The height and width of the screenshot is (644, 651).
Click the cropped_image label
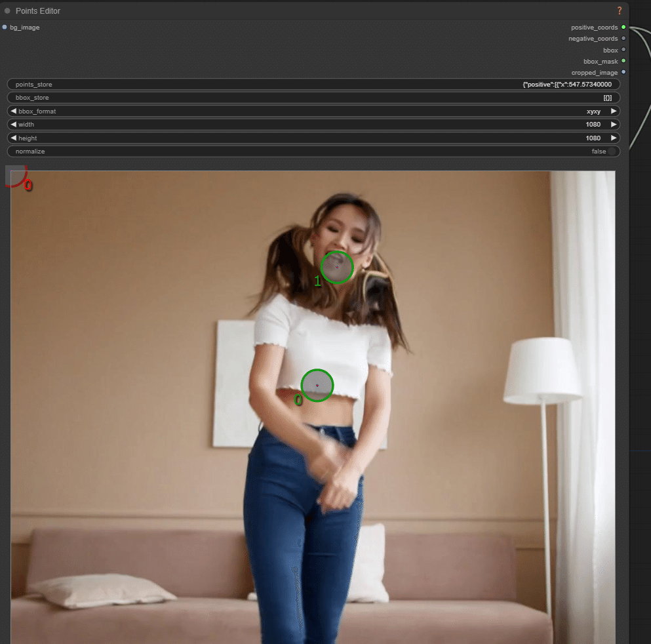(x=594, y=73)
